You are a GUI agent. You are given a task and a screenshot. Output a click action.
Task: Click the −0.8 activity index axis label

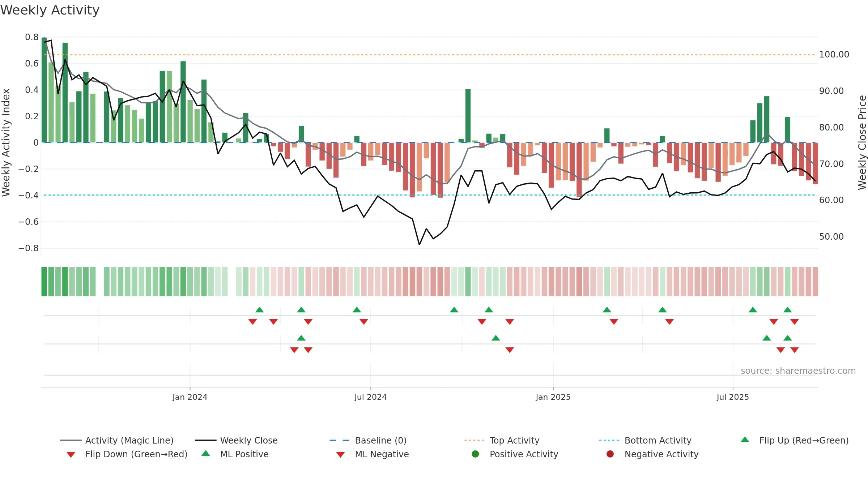[28, 248]
